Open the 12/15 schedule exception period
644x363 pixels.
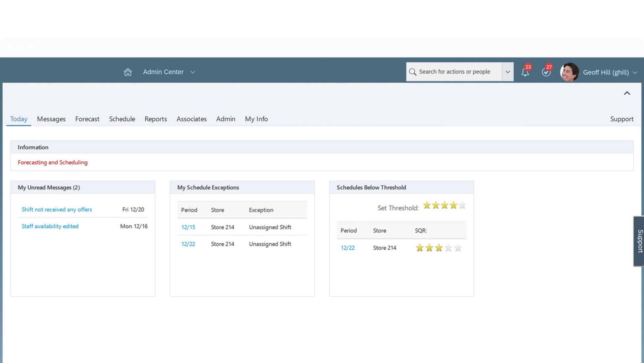(188, 227)
